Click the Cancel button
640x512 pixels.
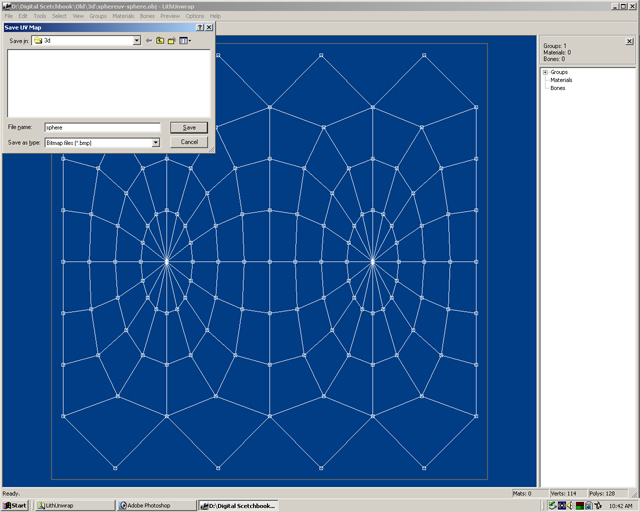[x=189, y=142]
